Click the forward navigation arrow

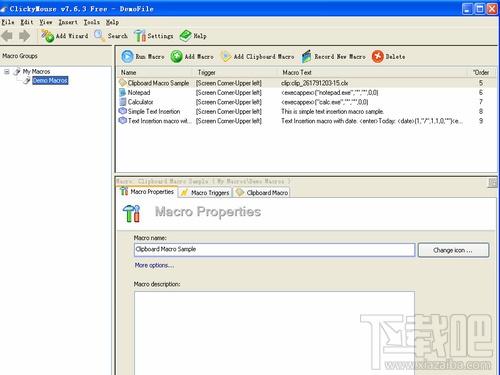[24, 36]
